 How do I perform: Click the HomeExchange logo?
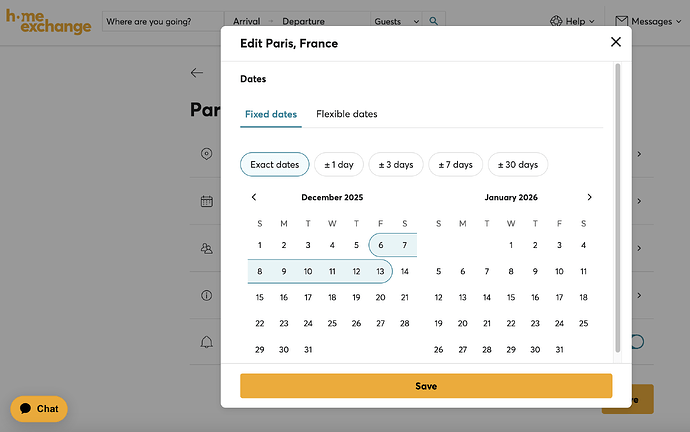[49, 20]
